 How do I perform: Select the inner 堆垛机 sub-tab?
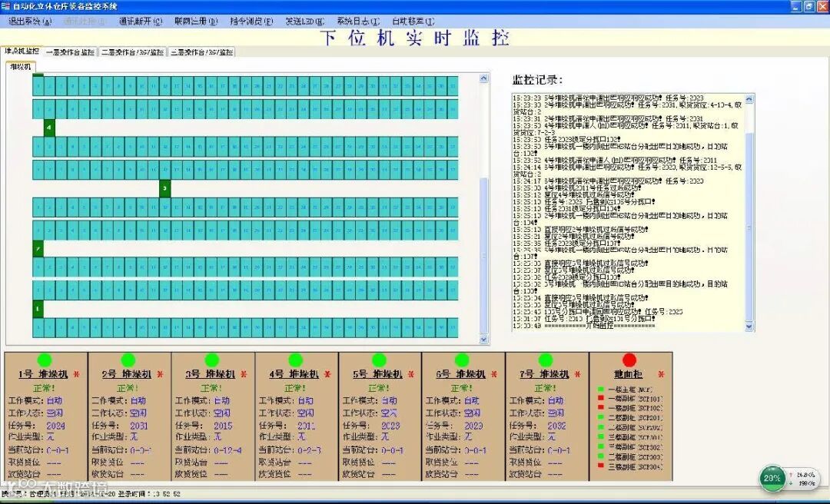[21, 67]
